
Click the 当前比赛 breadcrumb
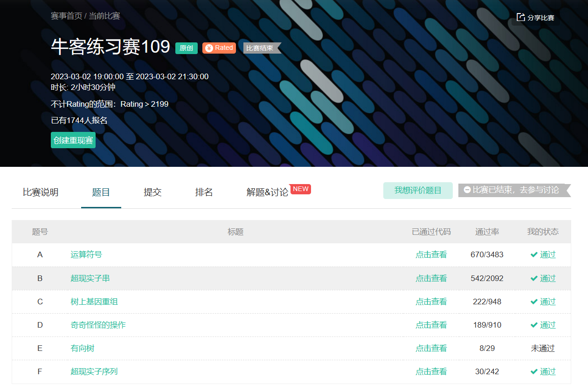tap(104, 16)
